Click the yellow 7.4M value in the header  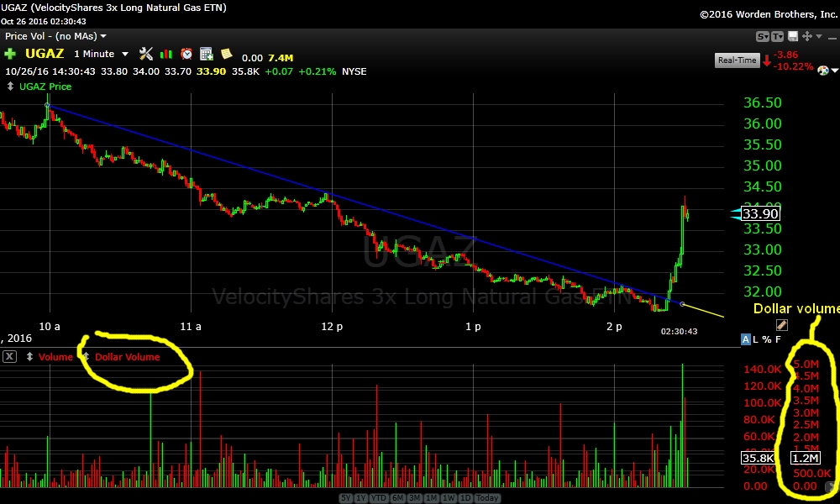click(281, 57)
